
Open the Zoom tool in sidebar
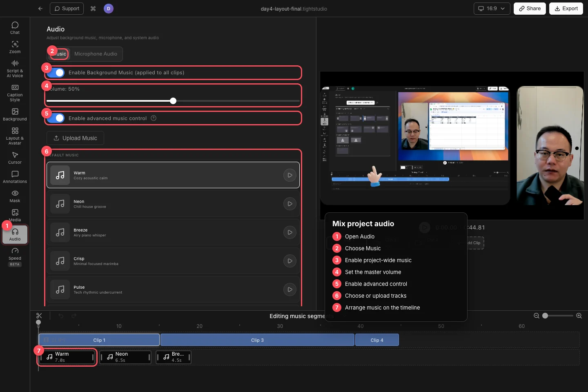[x=15, y=47]
